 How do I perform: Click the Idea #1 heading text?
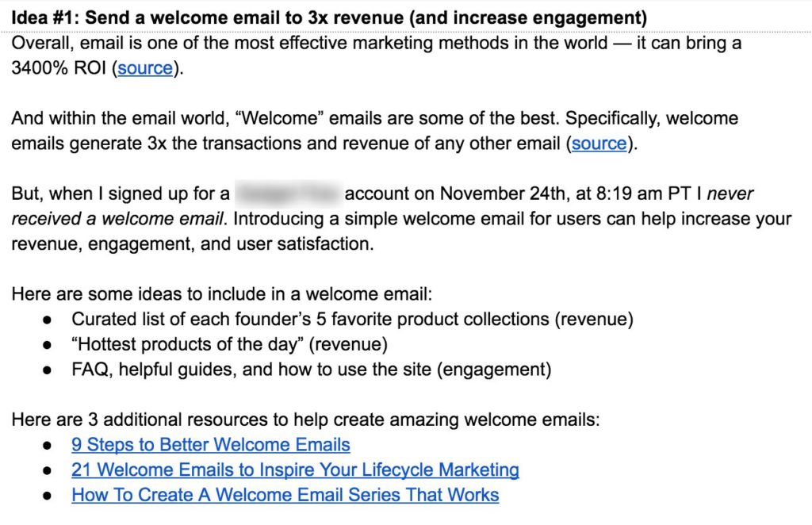click(329, 17)
